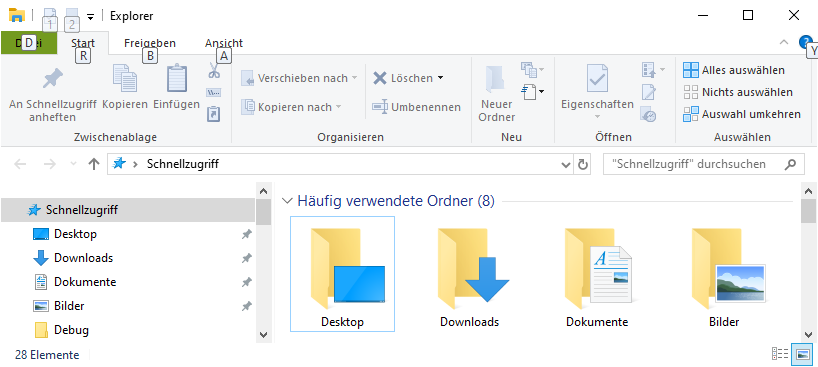Open the dropdown arrow under Eigenschaften
This screenshot has height=367, width=818.
(x=597, y=116)
